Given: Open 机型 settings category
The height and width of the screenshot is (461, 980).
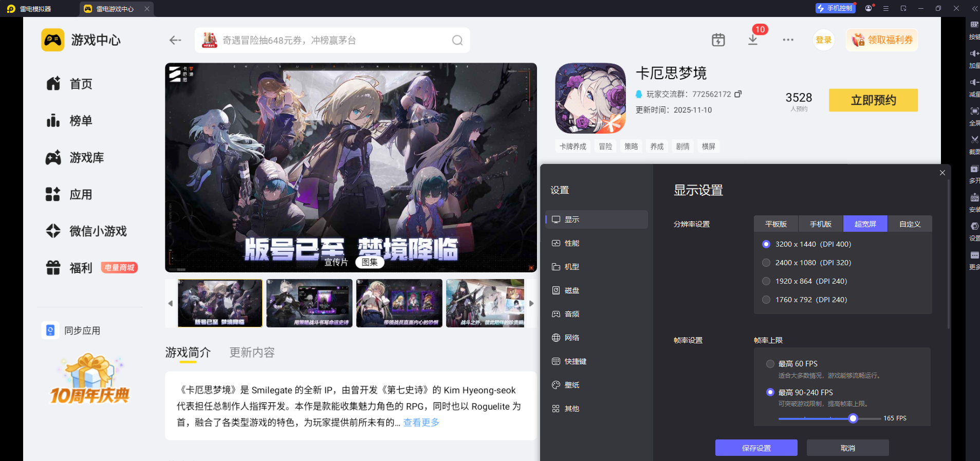Looking at the screenshot, I should point(596,267).
